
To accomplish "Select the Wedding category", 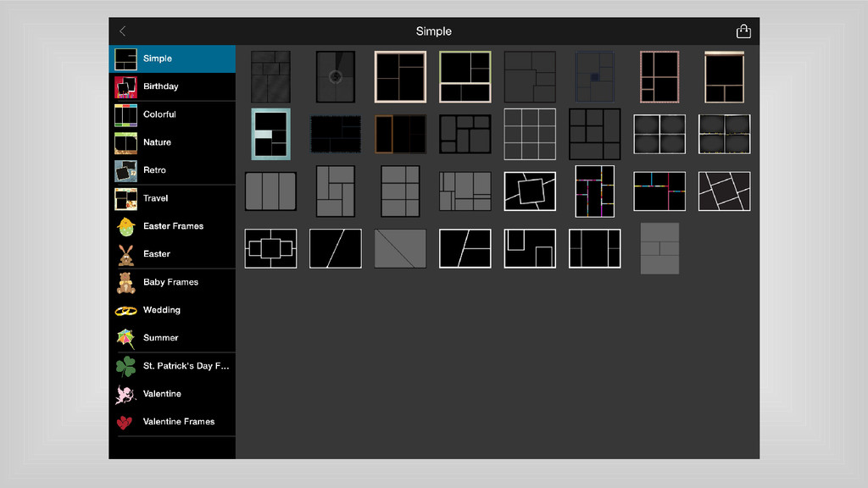I will (172, 310).
